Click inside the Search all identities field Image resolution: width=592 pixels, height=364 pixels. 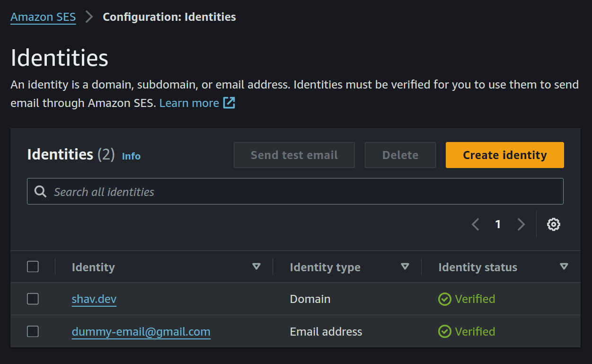click(x=189, y=191)
